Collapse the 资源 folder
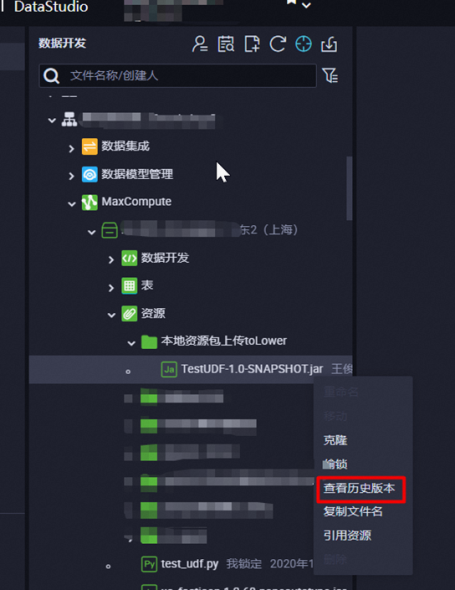Viewport: 455px width, 590px height. point(111,315)
